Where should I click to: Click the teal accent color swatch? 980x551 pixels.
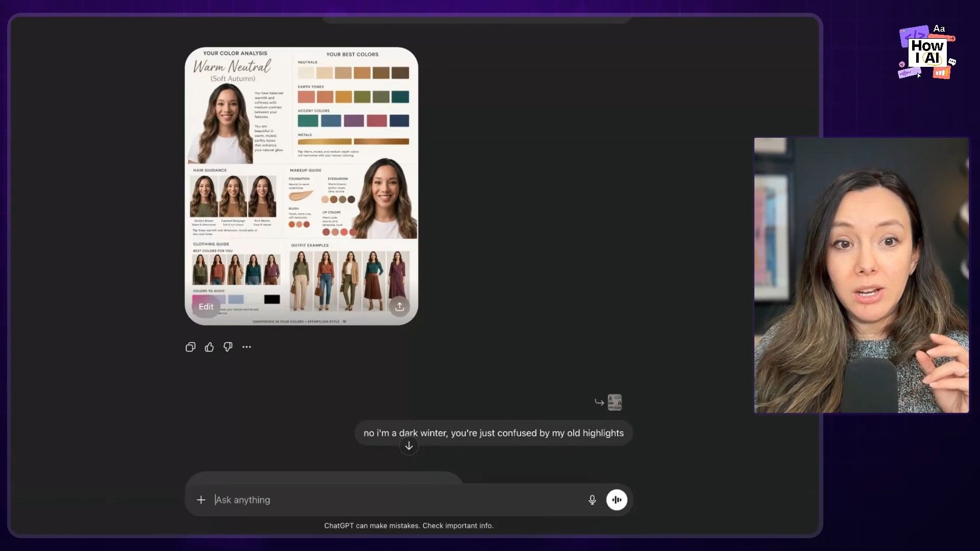pos(308,121)
